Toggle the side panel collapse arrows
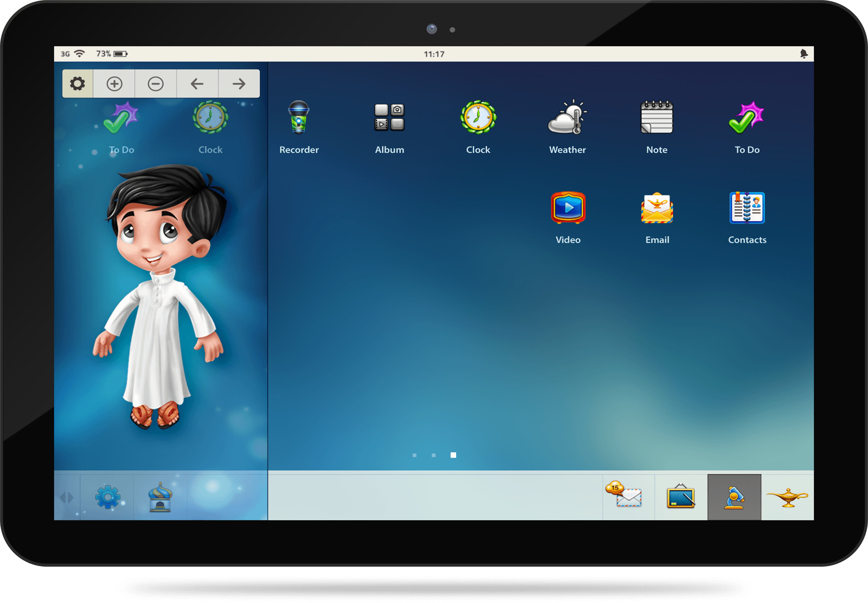 pyautogui.click(x=66, y=497)
